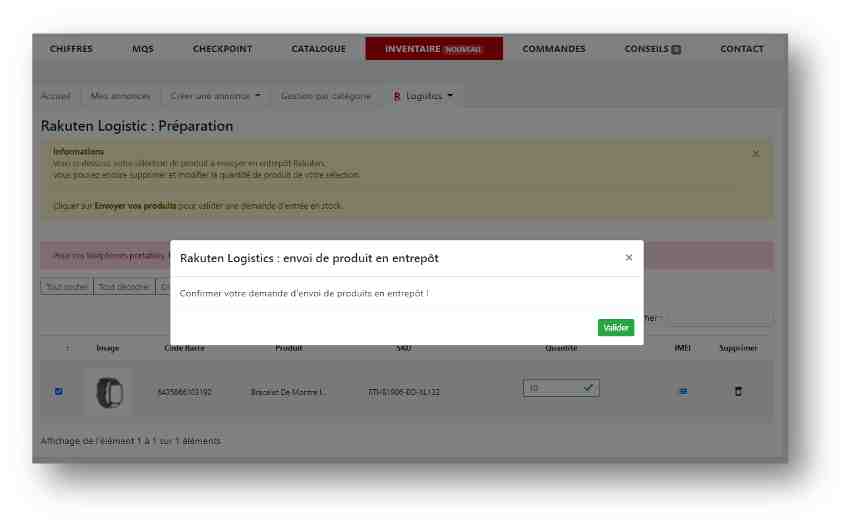Click the Envoyer vos produits bold text
Screen dimensions: 854x529
[135, 206]
